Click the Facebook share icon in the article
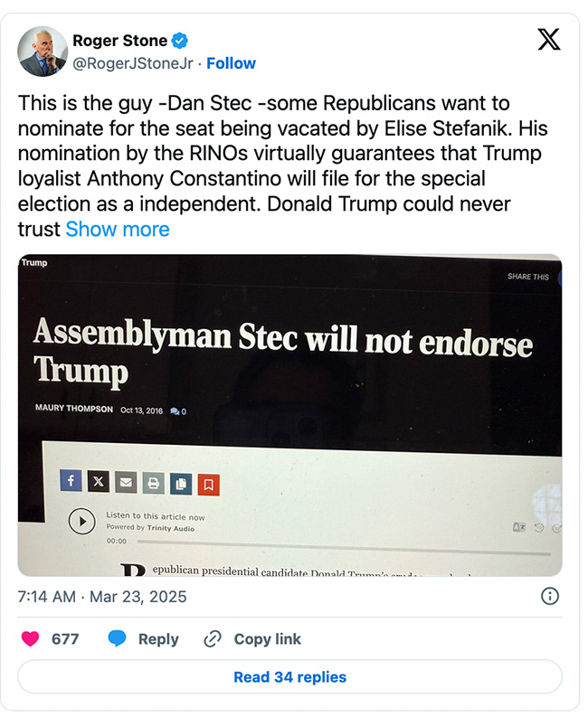This screenshot has height=717, width=588. (71, 483)
